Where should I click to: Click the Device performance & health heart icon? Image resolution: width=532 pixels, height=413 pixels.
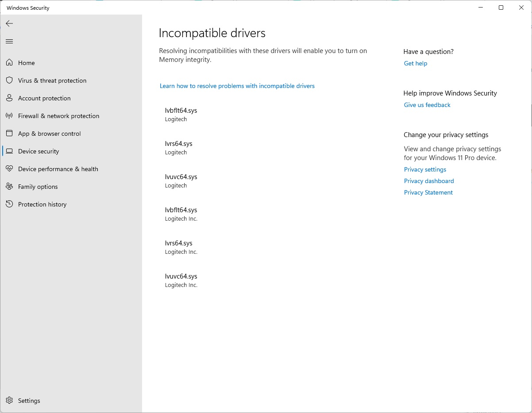point(9,169)
